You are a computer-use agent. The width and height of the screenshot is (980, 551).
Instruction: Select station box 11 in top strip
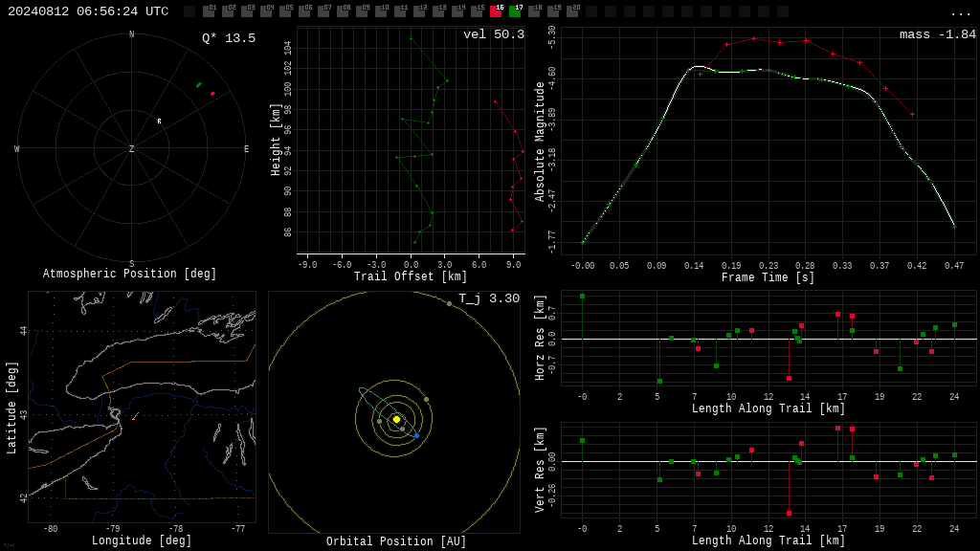[x=400, y=11]
